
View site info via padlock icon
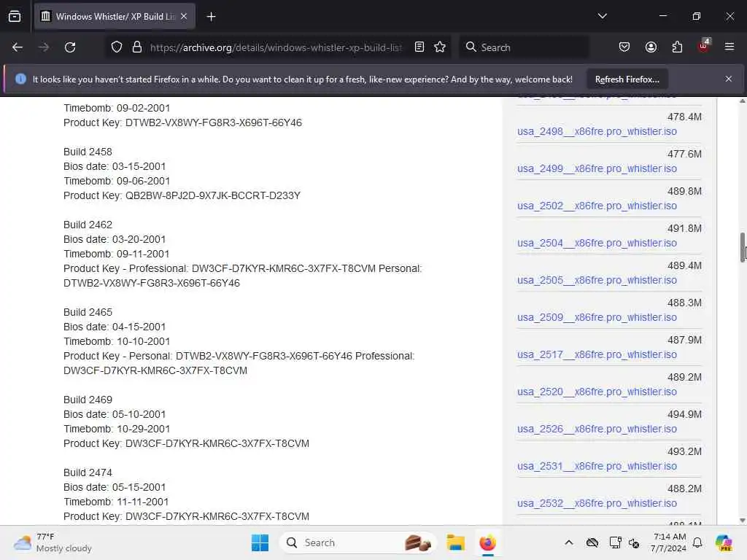tap(137, 47)
